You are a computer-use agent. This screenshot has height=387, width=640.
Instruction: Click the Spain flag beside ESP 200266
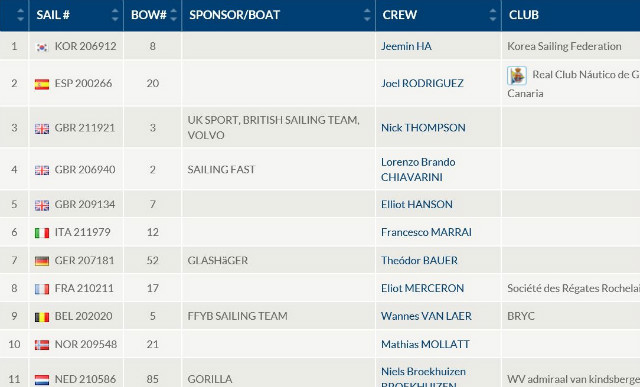coord(42,84)
